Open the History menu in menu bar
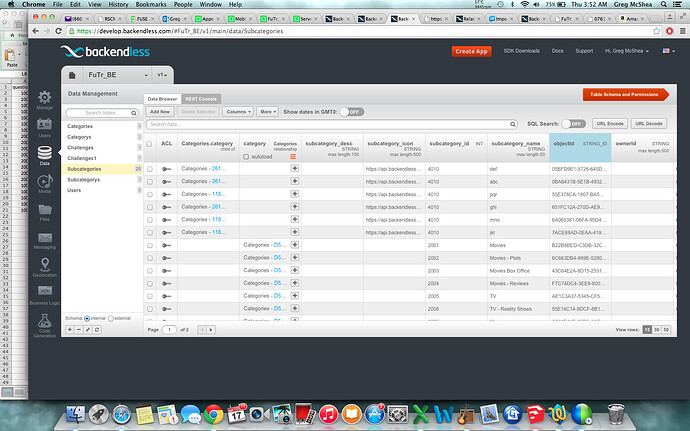 (x=118, y=4)
